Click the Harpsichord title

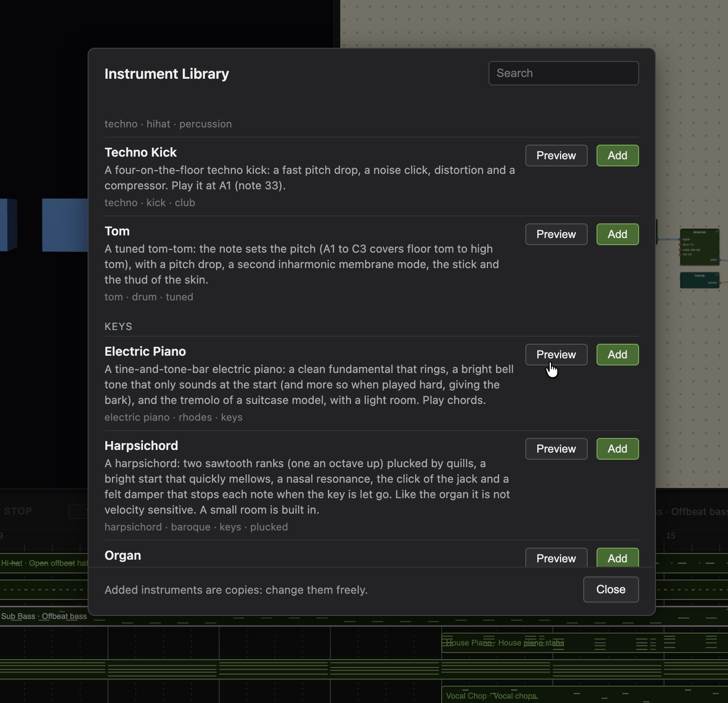pos(141,446)
